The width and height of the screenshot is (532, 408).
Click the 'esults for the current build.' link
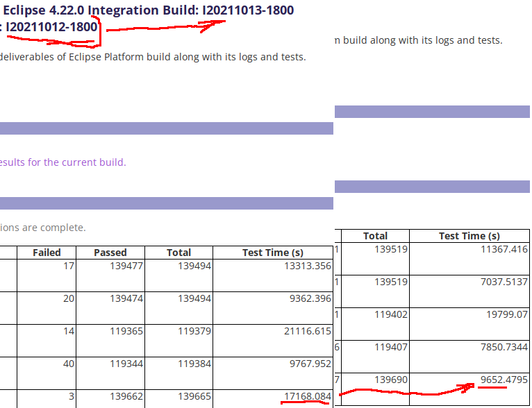(63, 162)
